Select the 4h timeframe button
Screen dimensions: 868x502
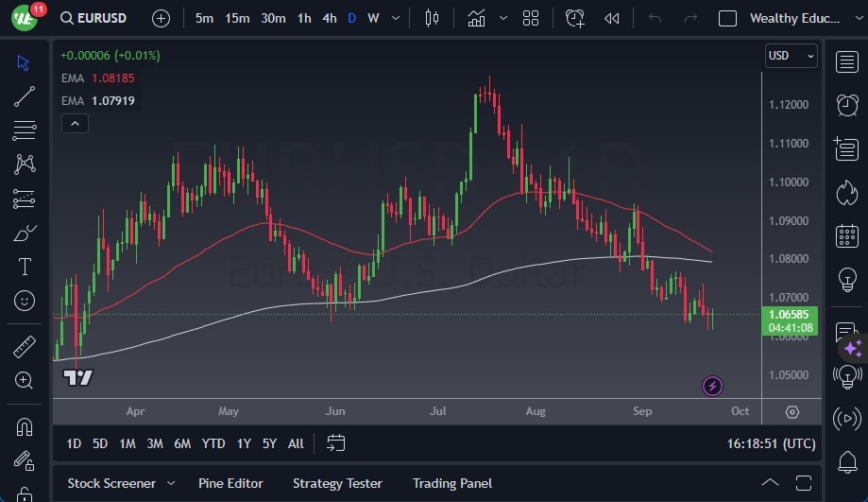coord(329,18)
